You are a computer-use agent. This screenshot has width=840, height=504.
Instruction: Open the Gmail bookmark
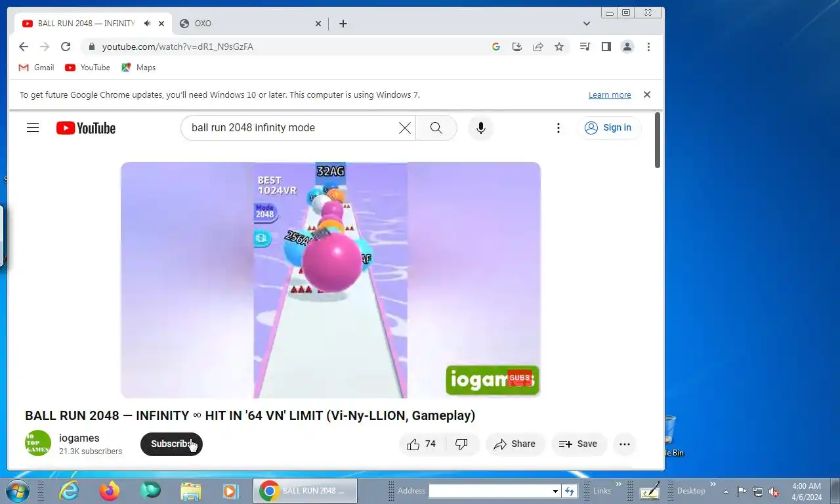[36, 68]
